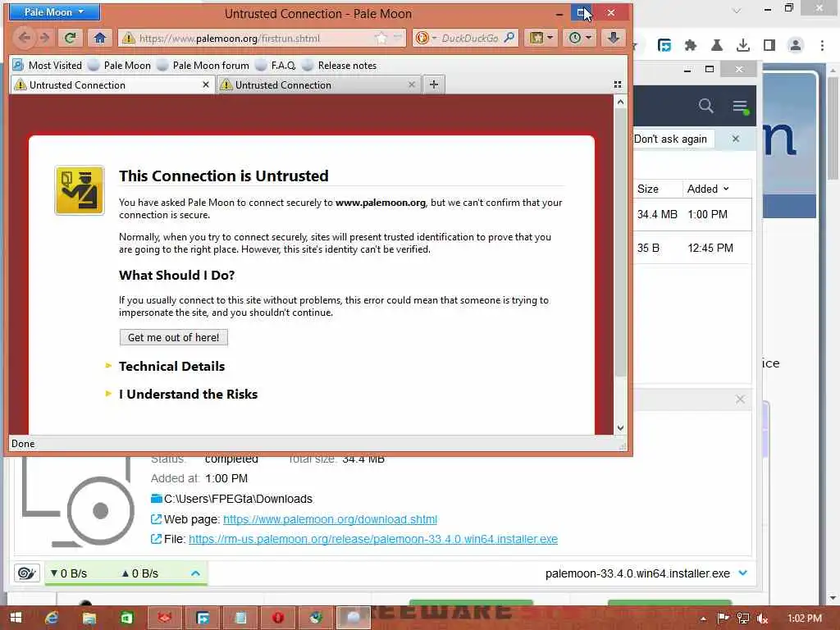Open the bookmarks menu button in Pale Moon
The height and width of the screenshot is (630, 840).
click(541, 38)
